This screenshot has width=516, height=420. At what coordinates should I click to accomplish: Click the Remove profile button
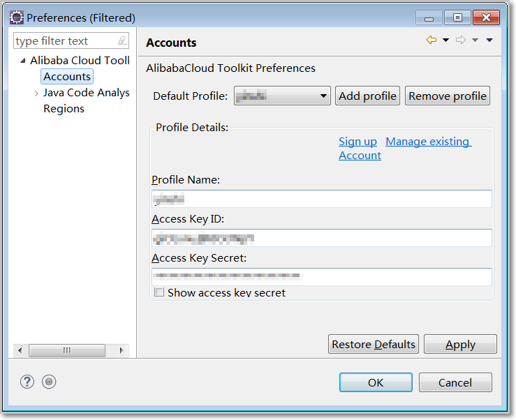[x=447, y=96]
